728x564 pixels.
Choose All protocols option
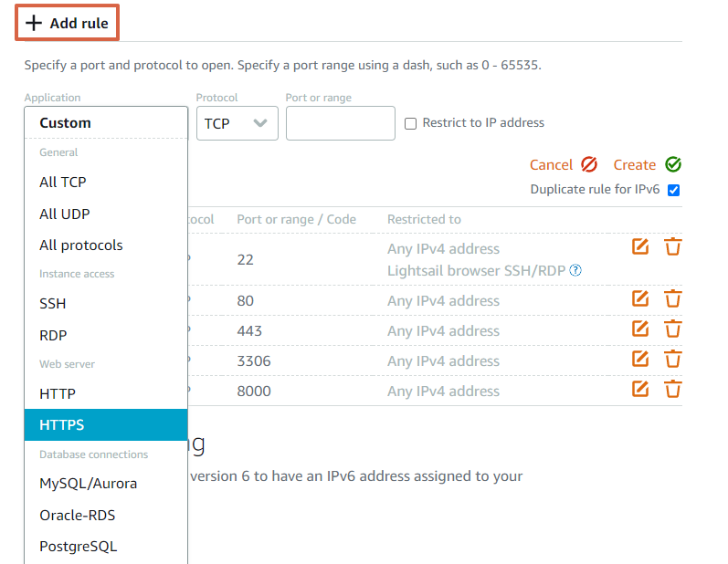[x=106, y=245]
